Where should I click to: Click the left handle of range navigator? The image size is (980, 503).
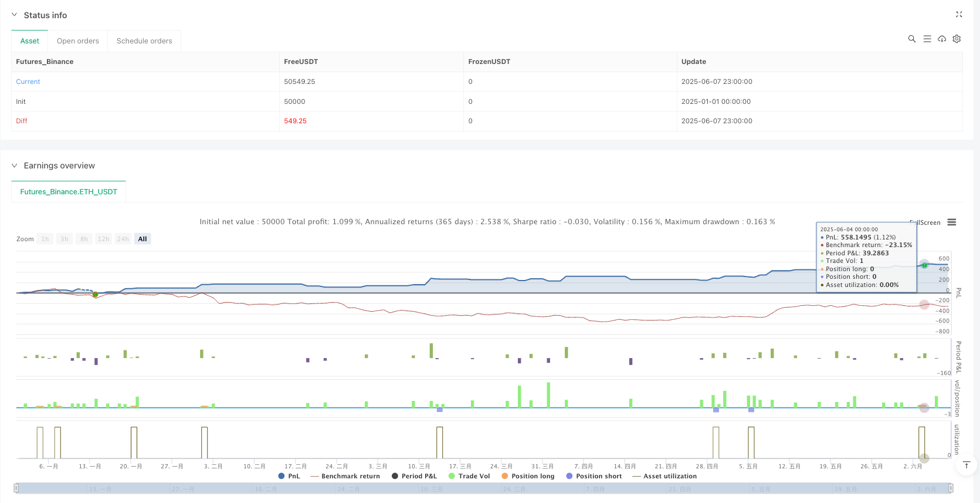point(16,488)
